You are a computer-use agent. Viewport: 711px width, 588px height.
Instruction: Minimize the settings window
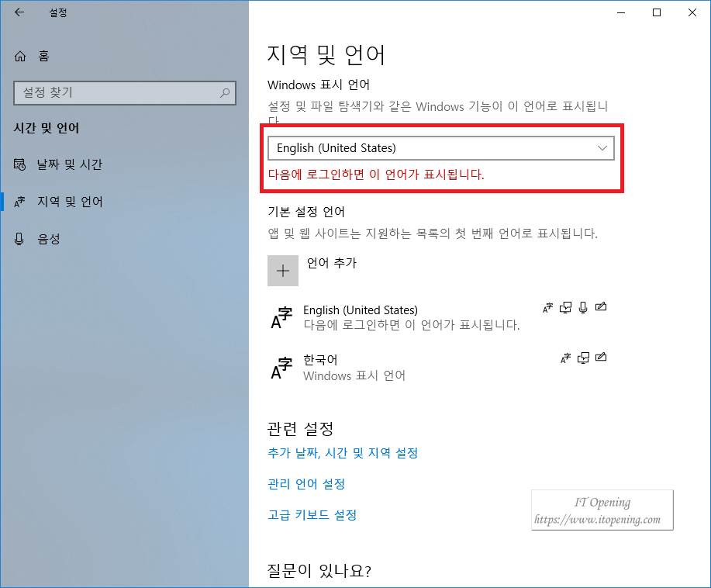(621, 12)
